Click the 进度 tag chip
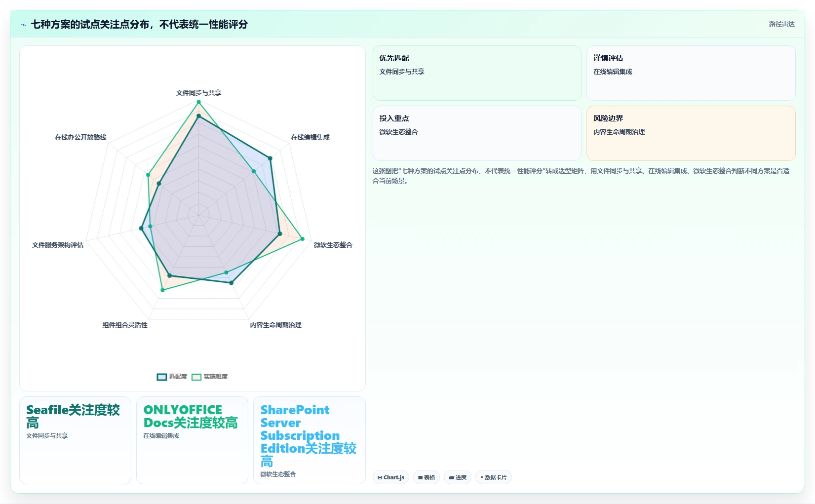This screenshot has width=815, height=504. [x=457, y=477]
